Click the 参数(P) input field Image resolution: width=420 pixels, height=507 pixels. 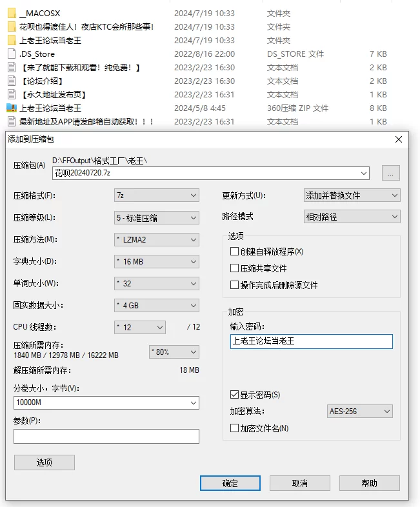106,436
